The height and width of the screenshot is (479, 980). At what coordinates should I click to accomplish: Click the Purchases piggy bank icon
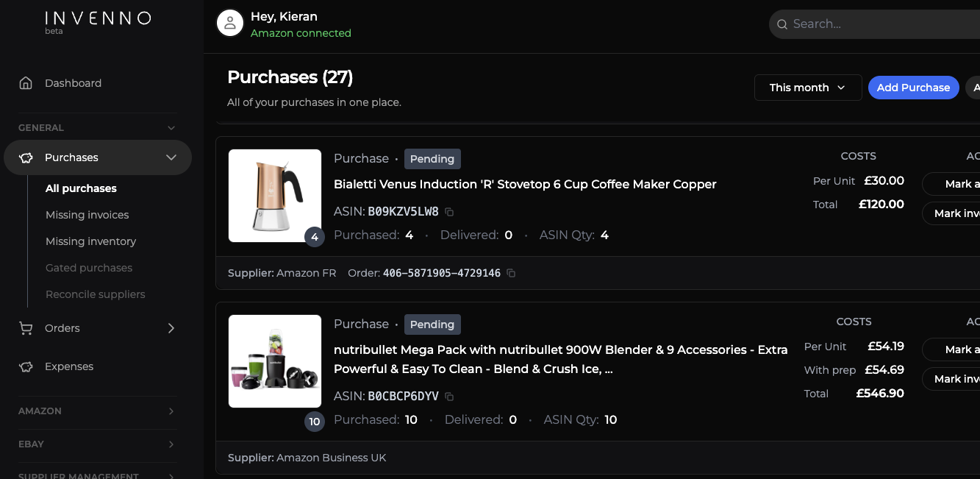tap(26, 157)
